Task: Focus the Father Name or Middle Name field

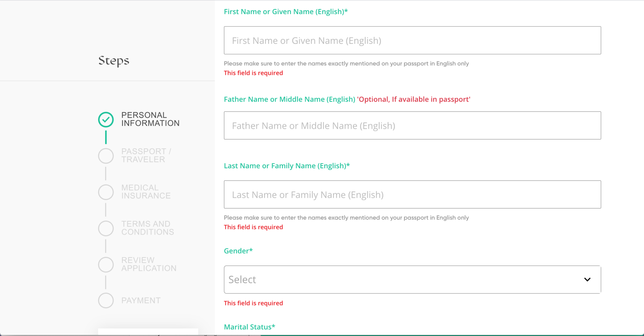Action: tap(412, 125)
